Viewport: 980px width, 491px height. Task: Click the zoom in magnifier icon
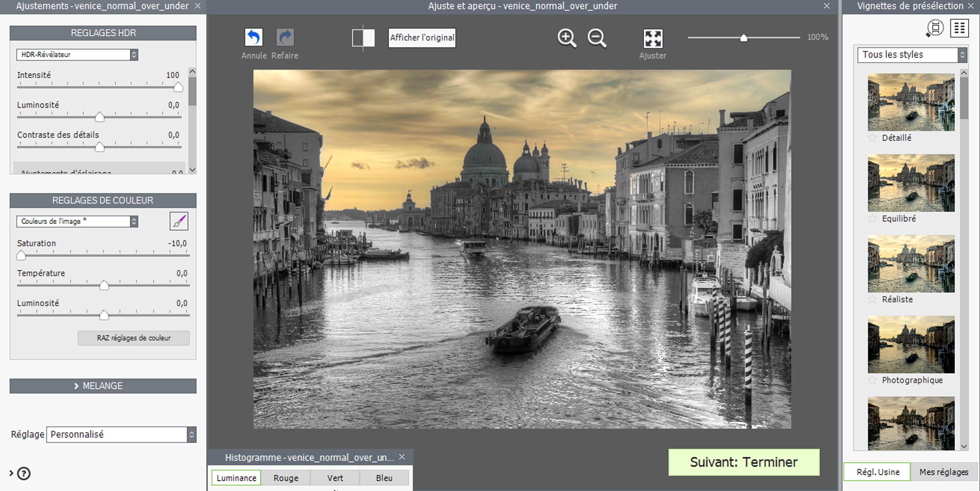[x=566, y=38]
